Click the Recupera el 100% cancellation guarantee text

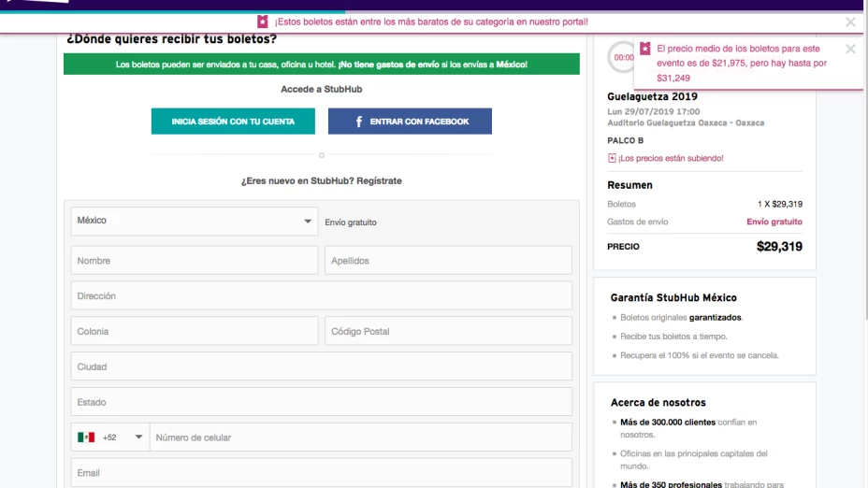point(699,355)
